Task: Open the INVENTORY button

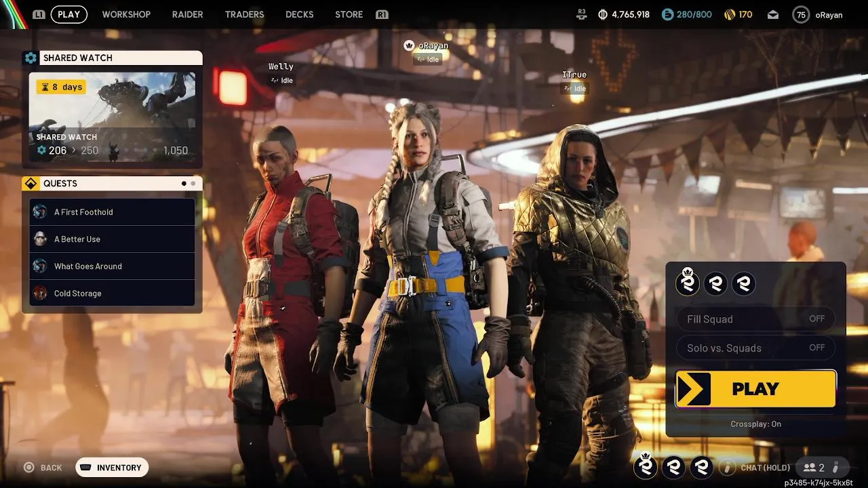Action: pos(112,468)
